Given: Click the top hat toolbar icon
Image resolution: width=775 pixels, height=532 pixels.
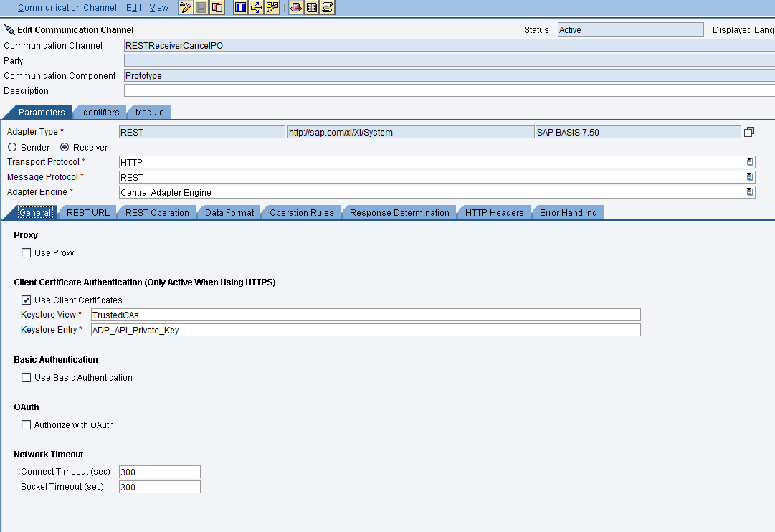Looking at the screenshot, I should click(296, 7).
